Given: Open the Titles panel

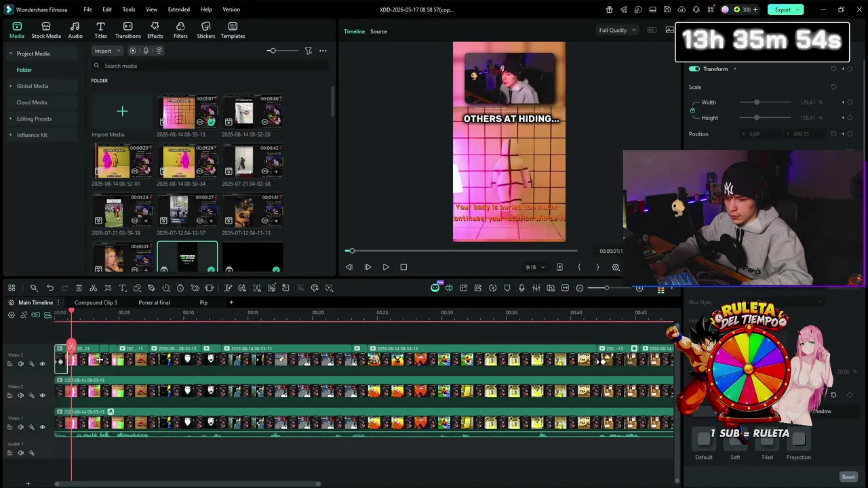Looking at the screenshot, I should (100, 30).
